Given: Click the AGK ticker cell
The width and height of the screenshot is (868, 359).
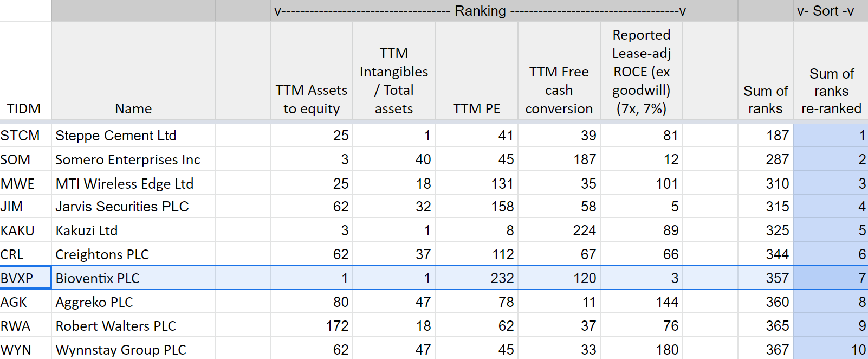Looking at the screenshot, I should (x=25, y=302).
